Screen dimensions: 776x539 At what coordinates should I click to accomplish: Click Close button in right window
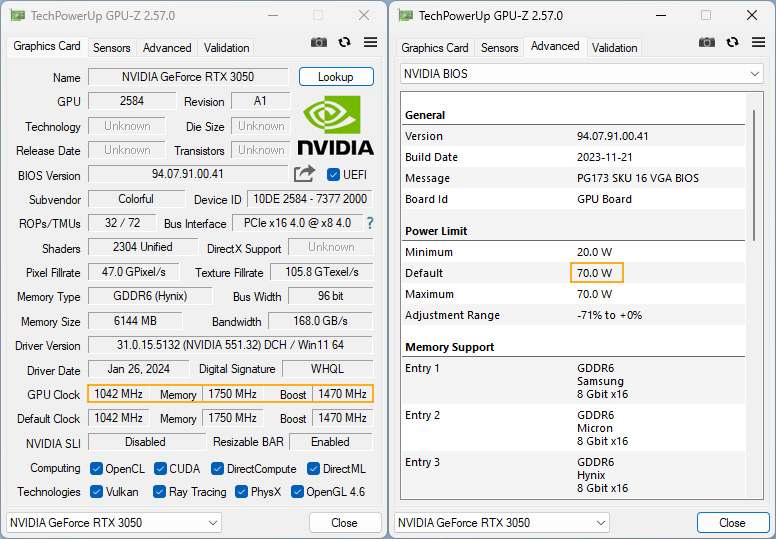pyautogui.click(x=732, y=523)
